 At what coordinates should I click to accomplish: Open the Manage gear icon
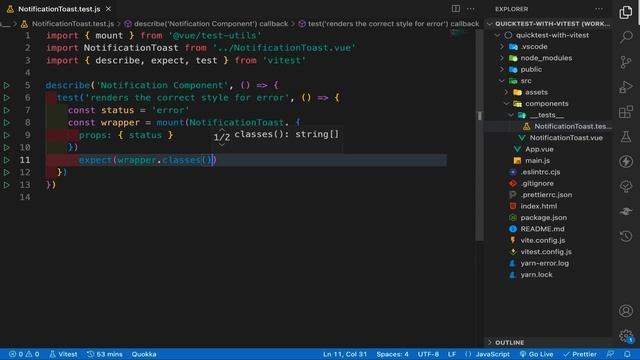(626, 336)
